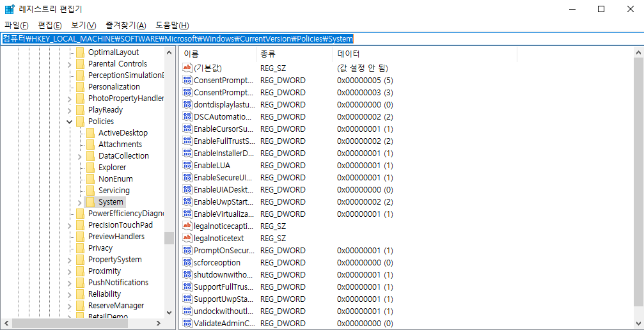Image resolution: width=644 pixels, height=330 pixels.
Task: Click tree pane scroll down arrow
Action: pos(169,313)
